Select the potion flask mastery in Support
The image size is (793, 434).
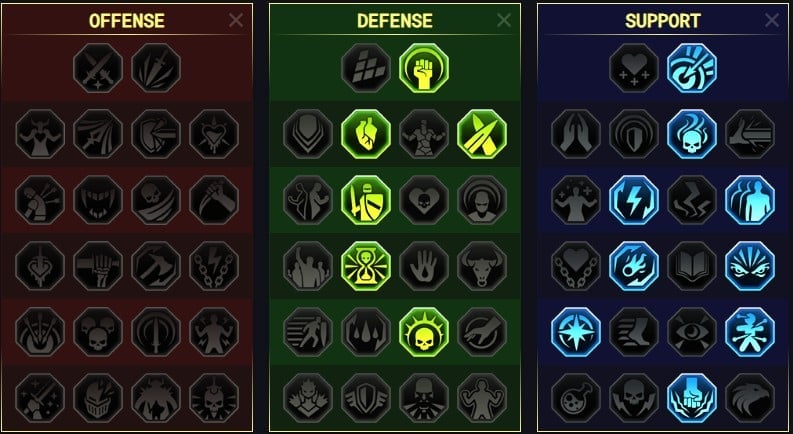click(576, 399)
